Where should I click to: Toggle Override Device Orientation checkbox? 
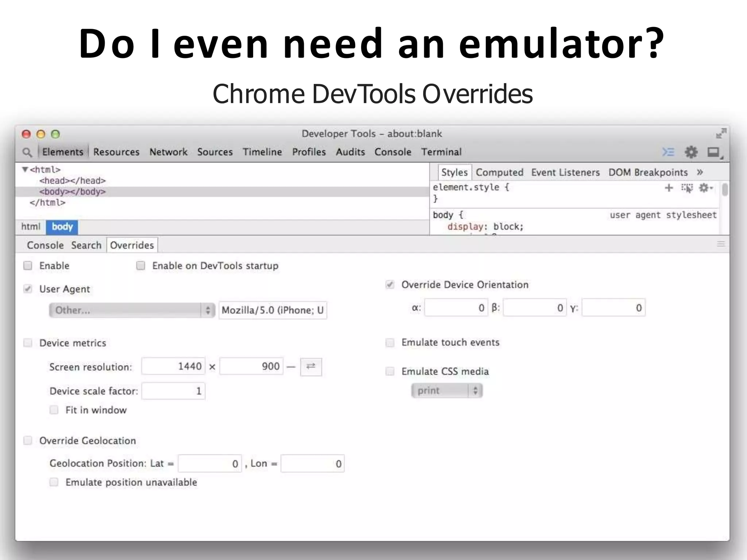tap(390, 284)
